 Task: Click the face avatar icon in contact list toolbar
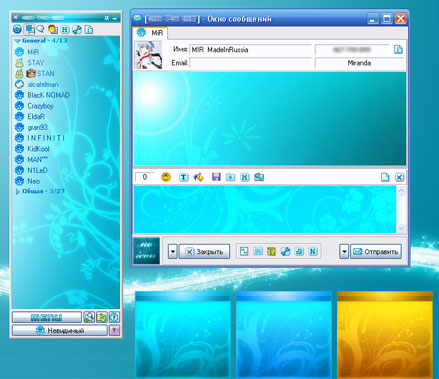(x=53, y=29)
